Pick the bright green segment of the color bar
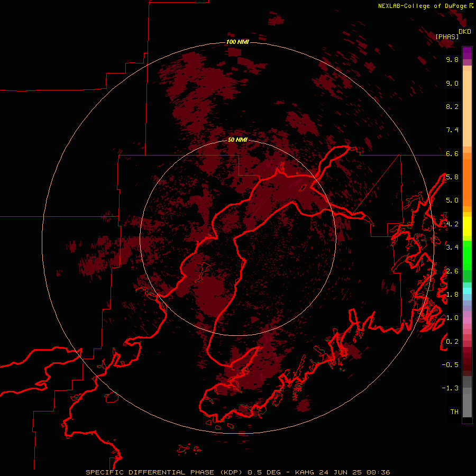The width and height of the screenshot is (476, 476). [467, 255]
